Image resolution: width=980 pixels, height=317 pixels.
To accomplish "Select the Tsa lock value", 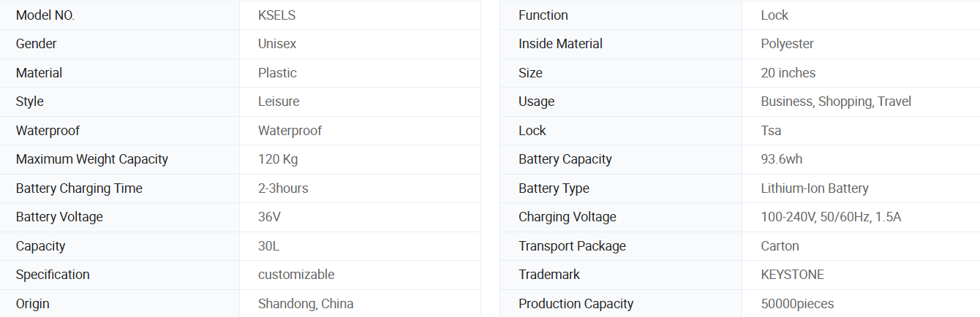I will 771,131.
